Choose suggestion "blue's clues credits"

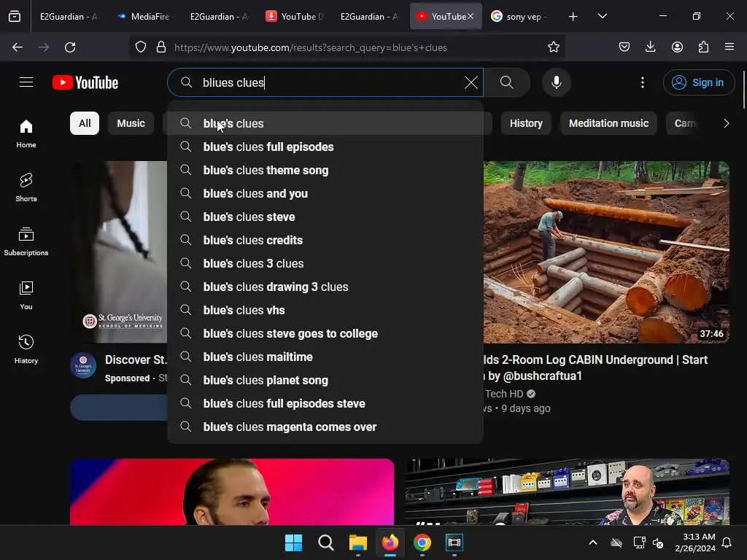pyautogui.click(x=325, y=240)
